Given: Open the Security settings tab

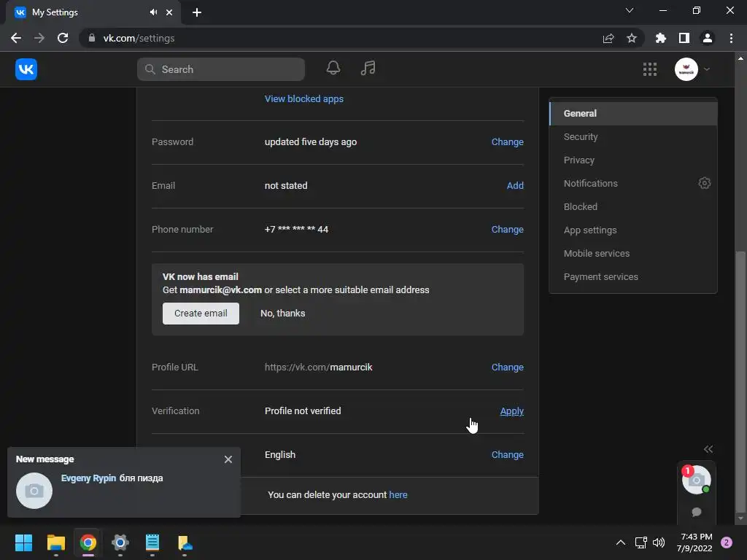Looking at the screenshot, I should (x=633, y=136).
